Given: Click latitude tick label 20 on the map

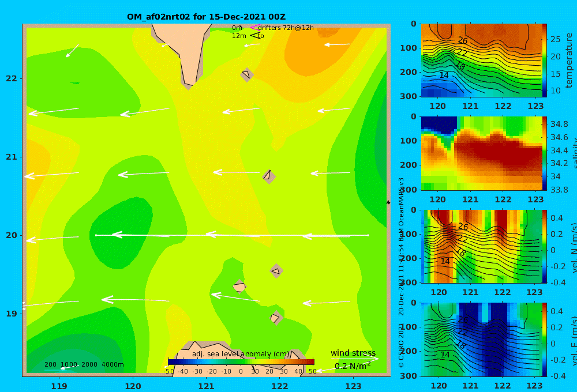Looking at the screenshot, I should tap(12, 235).
